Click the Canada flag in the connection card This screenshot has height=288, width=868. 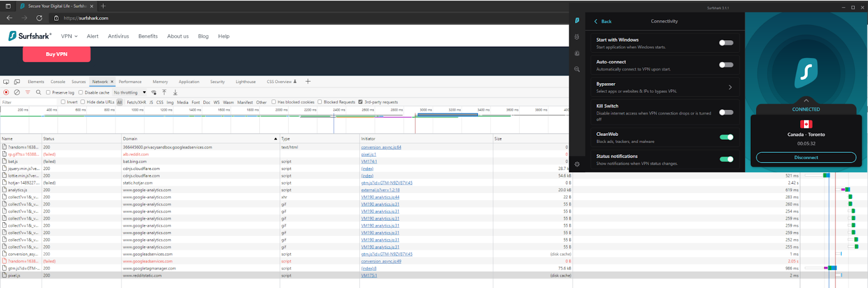pyautogui.click(x=806, y=124)
